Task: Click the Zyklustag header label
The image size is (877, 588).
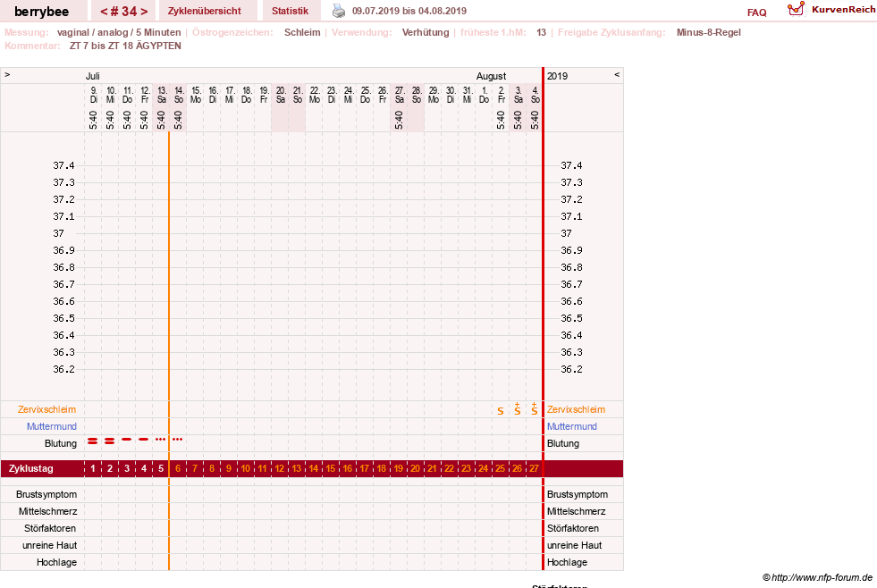Action: tap(30, 468)
